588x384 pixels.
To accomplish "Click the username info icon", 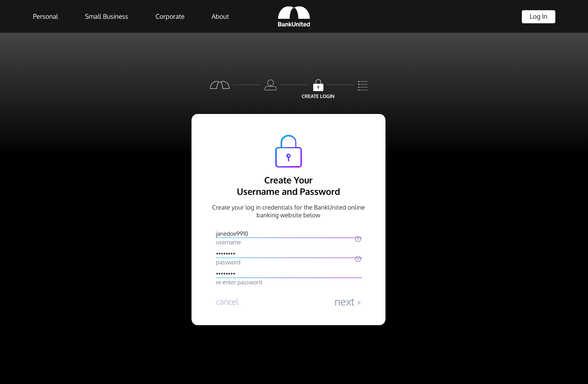I will 358,239.
